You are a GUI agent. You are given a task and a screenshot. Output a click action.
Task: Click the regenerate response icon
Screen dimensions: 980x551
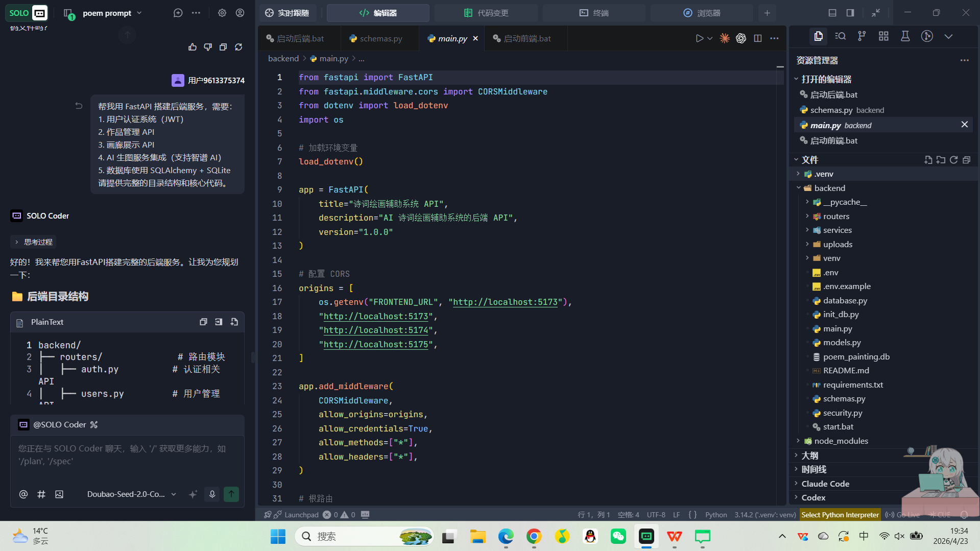(x=238, y=47)
